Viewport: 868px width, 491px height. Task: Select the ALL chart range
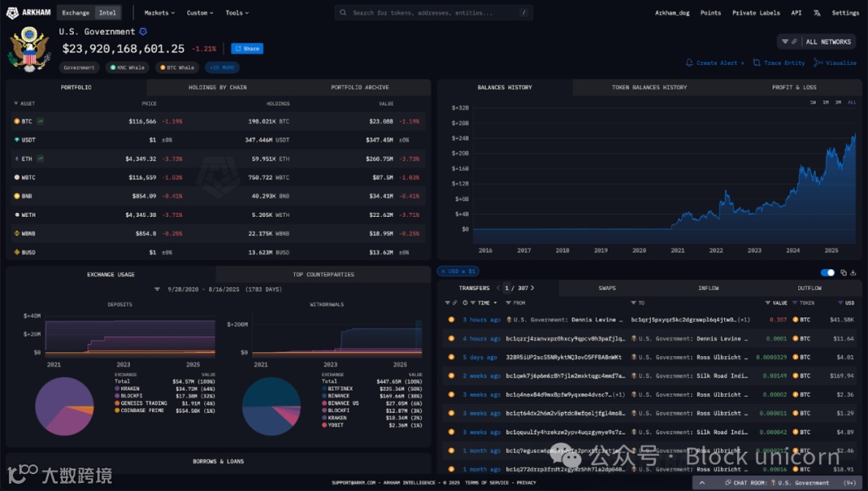pos(851,102)
